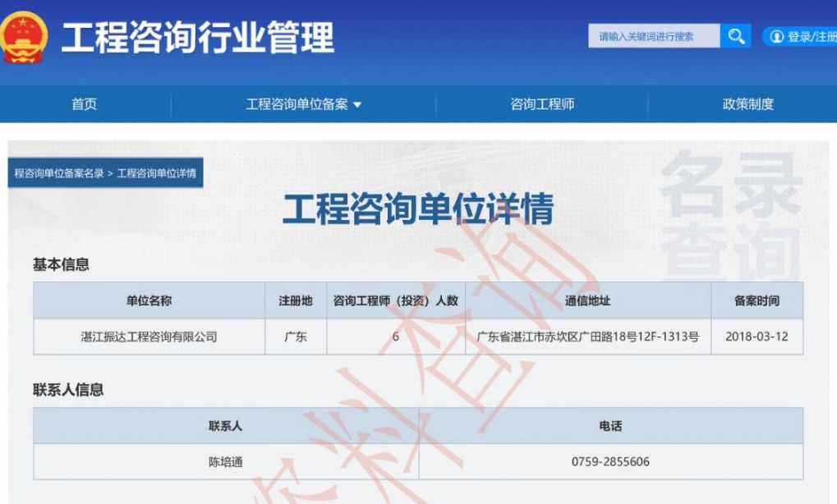Click the filing date 2018-03-12
This screenshot has height=504, width=837.
757,337
